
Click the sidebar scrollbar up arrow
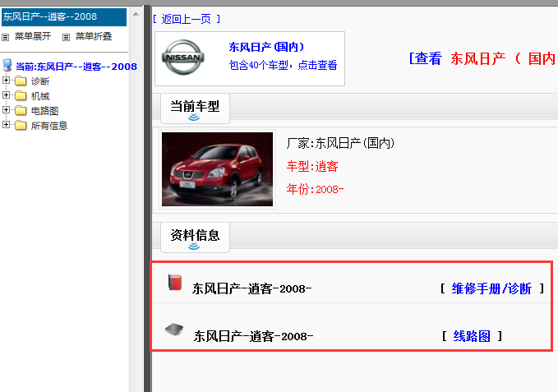point(136,14)
